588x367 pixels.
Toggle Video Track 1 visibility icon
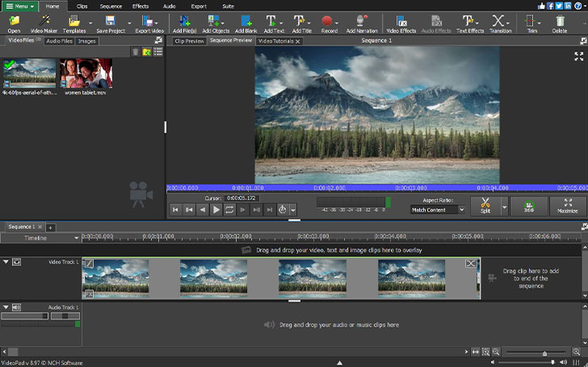tap(16, 262)
